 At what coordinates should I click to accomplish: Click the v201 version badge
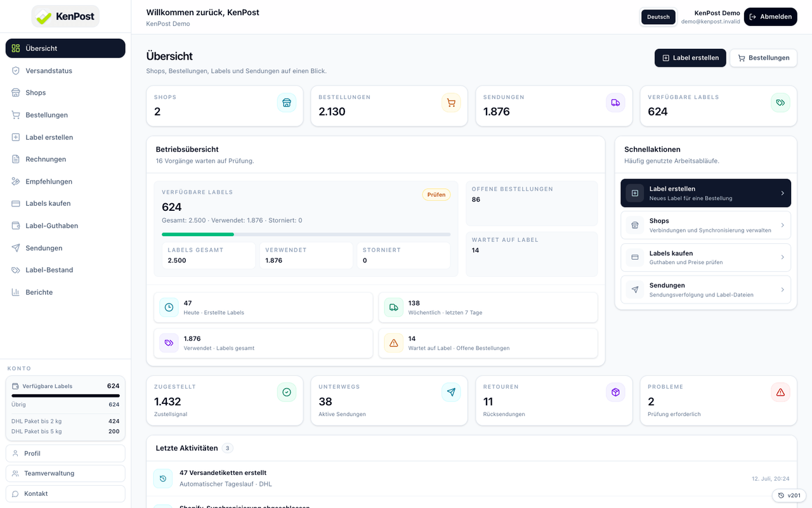(x=789, y=495)
